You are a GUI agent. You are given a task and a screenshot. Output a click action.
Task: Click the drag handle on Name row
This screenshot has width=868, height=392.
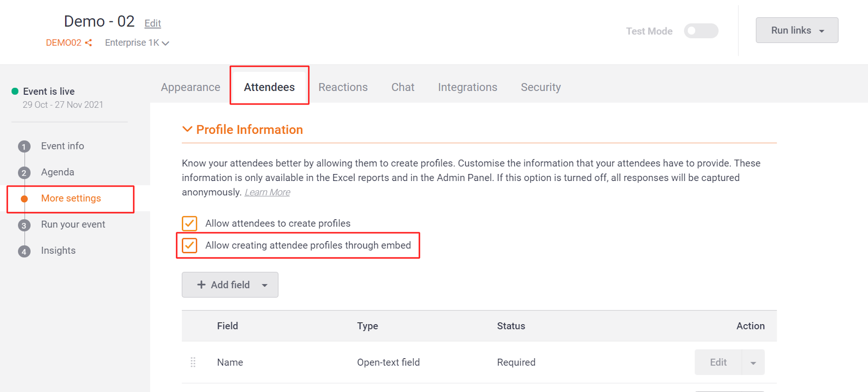(x=193, y=362)
